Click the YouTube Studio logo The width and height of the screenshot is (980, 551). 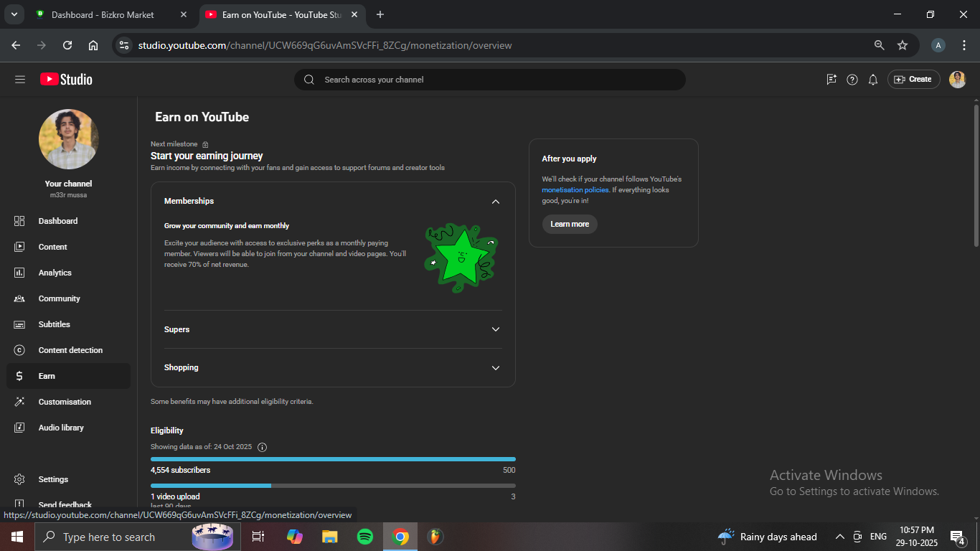point(66,80)
